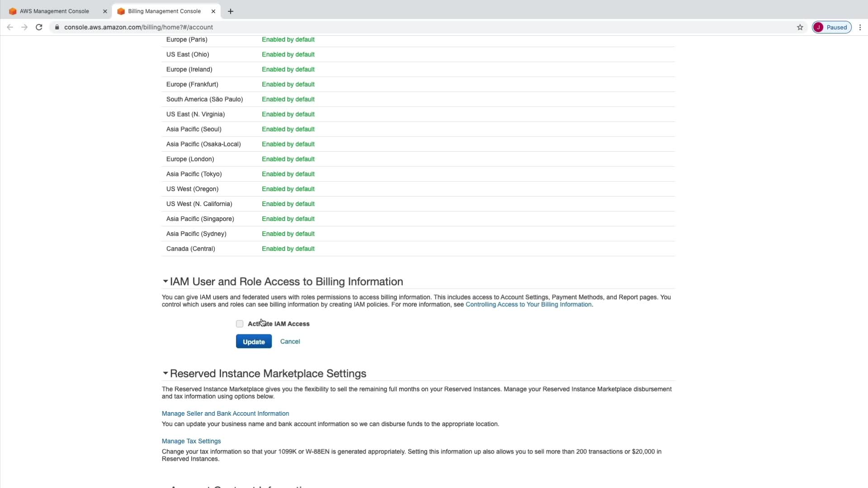
Task: Collapse IAM User and Role Access section
Action: point(165,282)
